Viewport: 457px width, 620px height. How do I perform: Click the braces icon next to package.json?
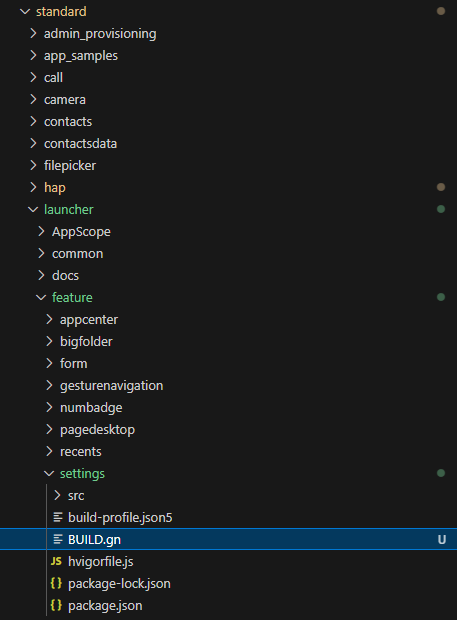(x=56, y=605)
